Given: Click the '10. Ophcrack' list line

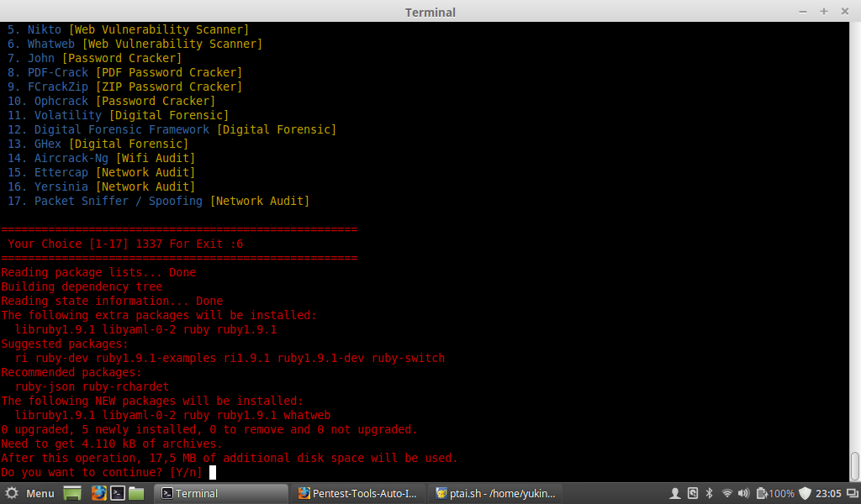Looking at the screenshot, I should click(x=111, y=101).
